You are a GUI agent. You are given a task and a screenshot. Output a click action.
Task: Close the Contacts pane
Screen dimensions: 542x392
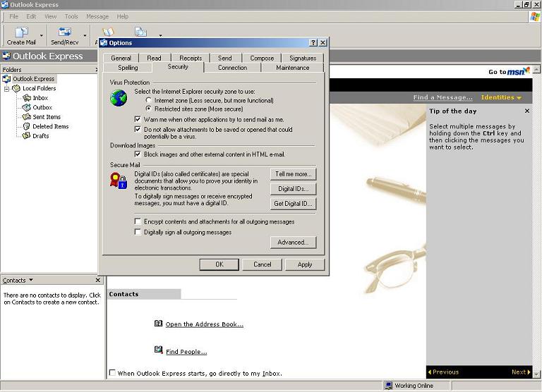tap(98, 280)
